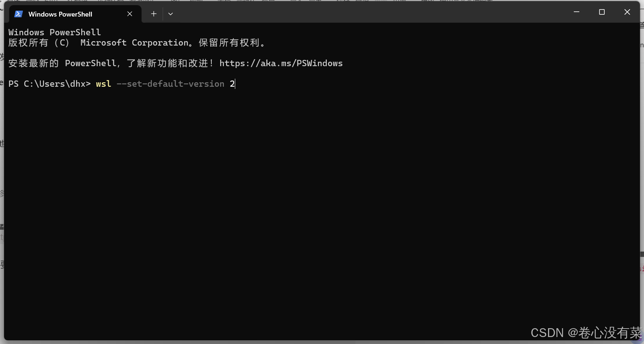Click the maximize window icon
Screen dimensions: 644x344
pyautogui.click(x=602, y=12)
